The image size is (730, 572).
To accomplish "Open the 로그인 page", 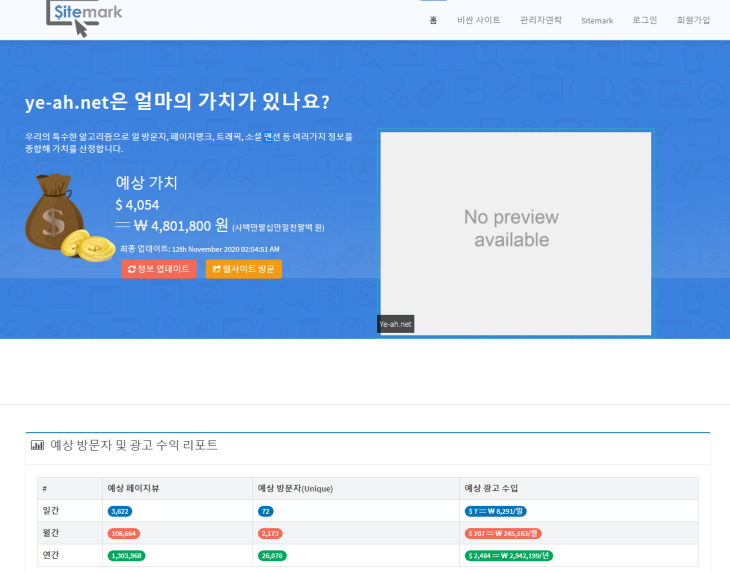I will pos(645,20).
